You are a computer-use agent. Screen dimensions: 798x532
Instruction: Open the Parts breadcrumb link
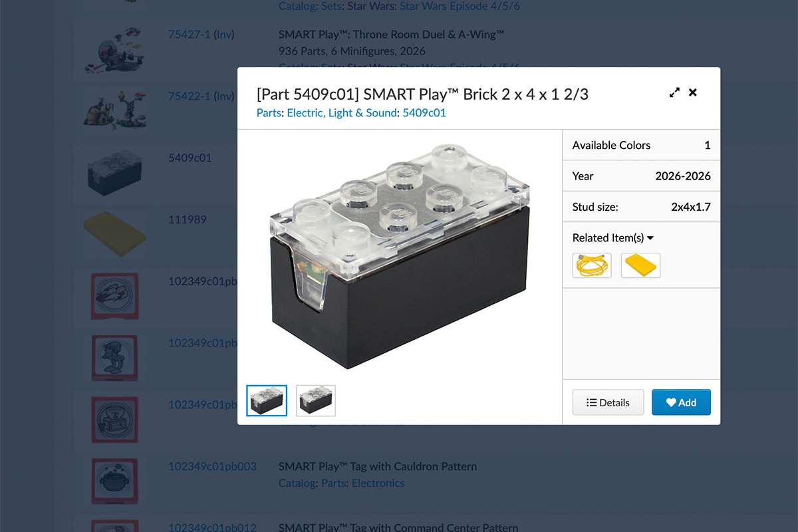(269, 113)
